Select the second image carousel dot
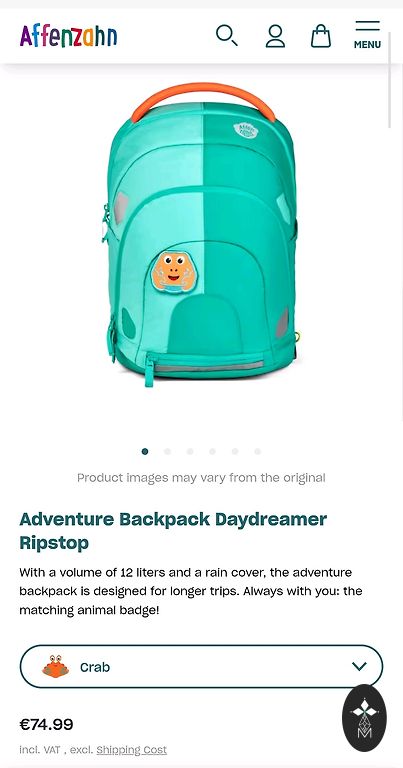Screen dimensions: 403x768 (167, 452)
